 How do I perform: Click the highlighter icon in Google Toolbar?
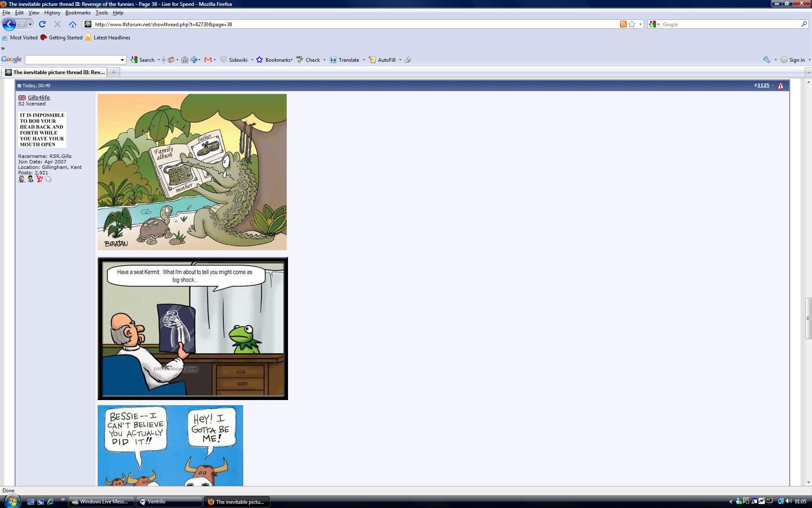pos(408,60)
